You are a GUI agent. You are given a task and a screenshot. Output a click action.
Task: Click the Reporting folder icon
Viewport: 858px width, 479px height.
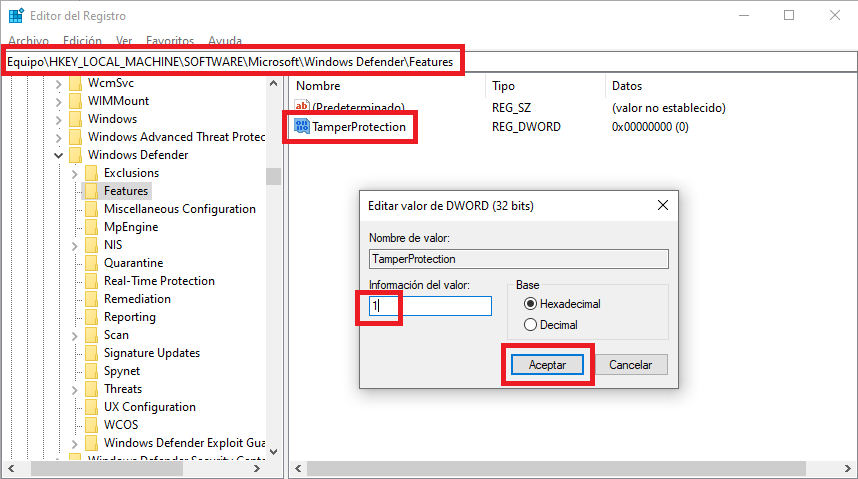[92, 318]
